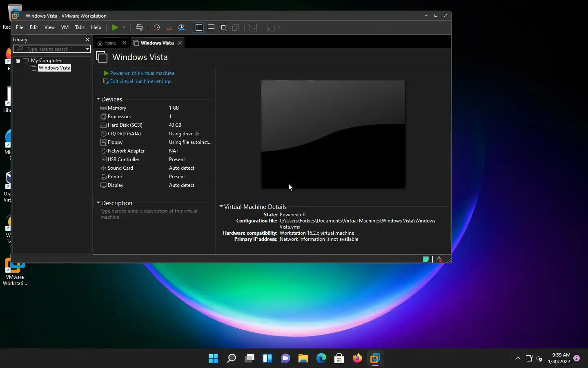Select the Memory device row
The image size is (588, 368).
pyautogui.click(x=156, y=108)
